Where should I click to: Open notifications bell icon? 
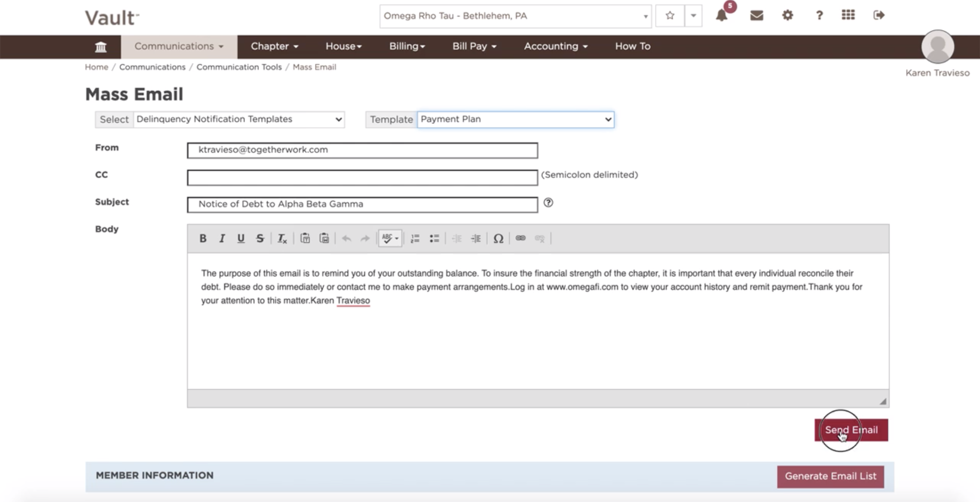click(x=722, y=15)
